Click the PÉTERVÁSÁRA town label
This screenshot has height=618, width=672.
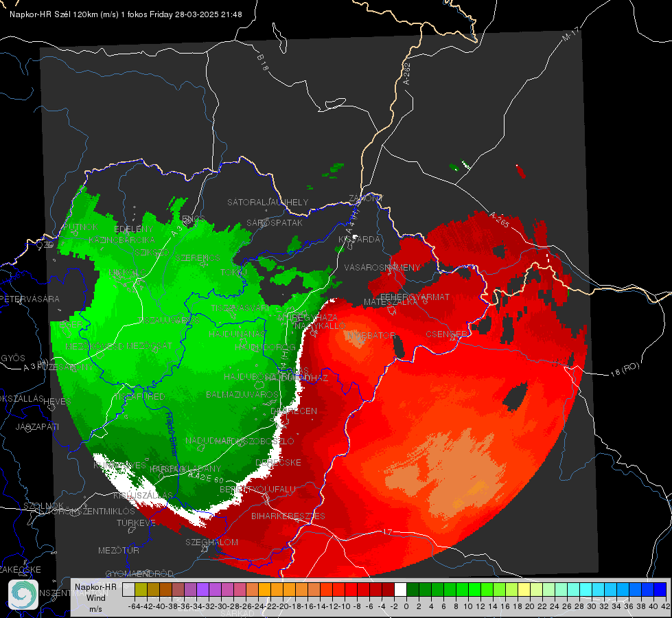tap(30, 299)
